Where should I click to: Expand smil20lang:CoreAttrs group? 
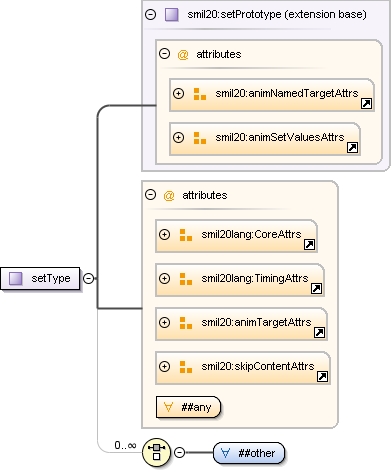pyautogui.click(x=164, y=234)
